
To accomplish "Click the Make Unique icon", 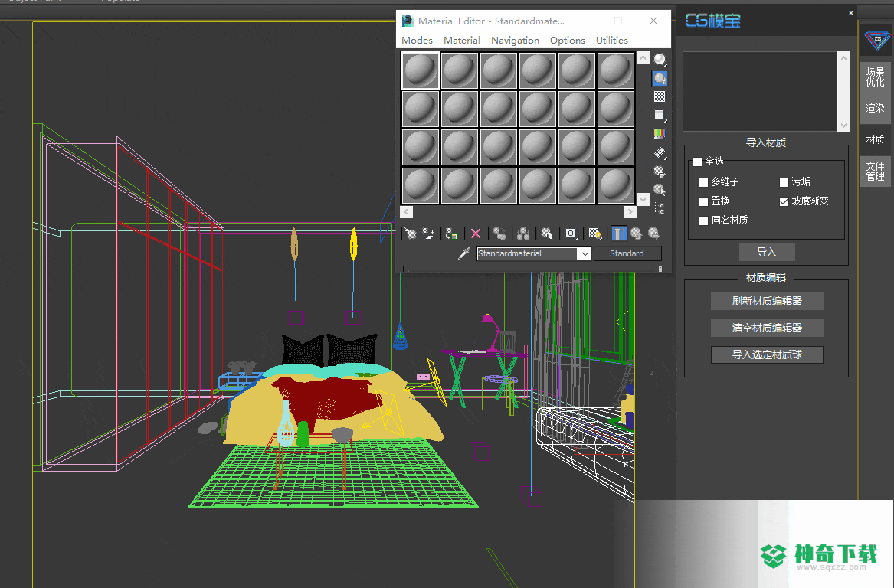I will click(522, 234).
